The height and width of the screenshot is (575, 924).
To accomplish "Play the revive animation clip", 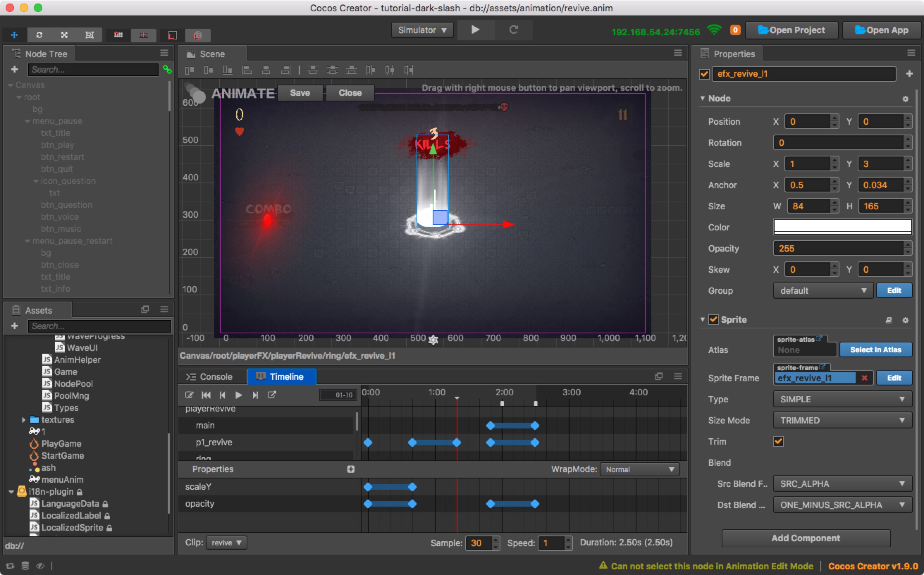I will [x=239, y=395].
